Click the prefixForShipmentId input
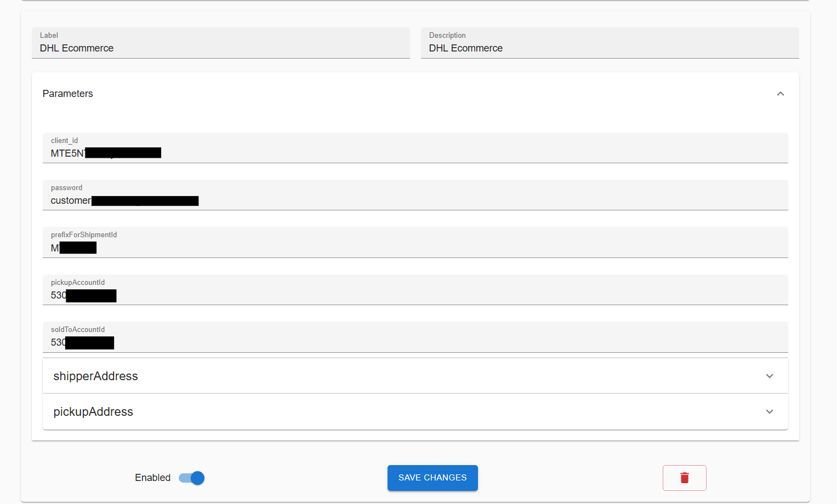 click(415, 248)
